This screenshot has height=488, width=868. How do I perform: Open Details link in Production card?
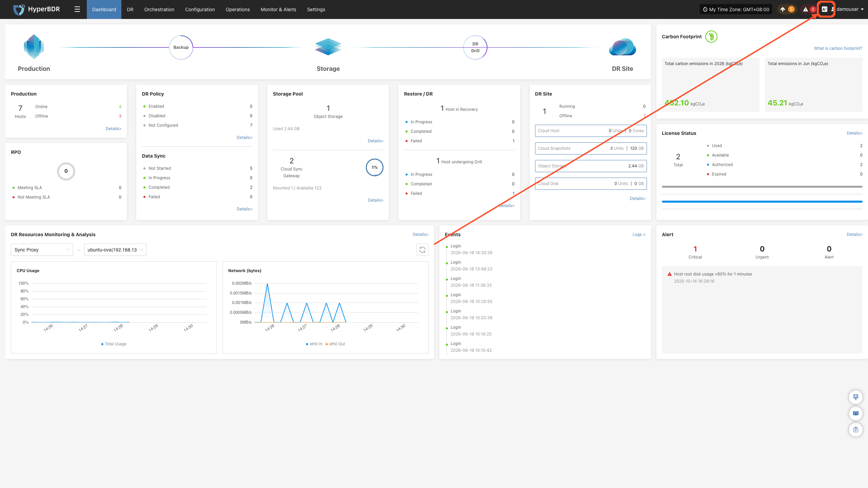(x=114, y=129)
